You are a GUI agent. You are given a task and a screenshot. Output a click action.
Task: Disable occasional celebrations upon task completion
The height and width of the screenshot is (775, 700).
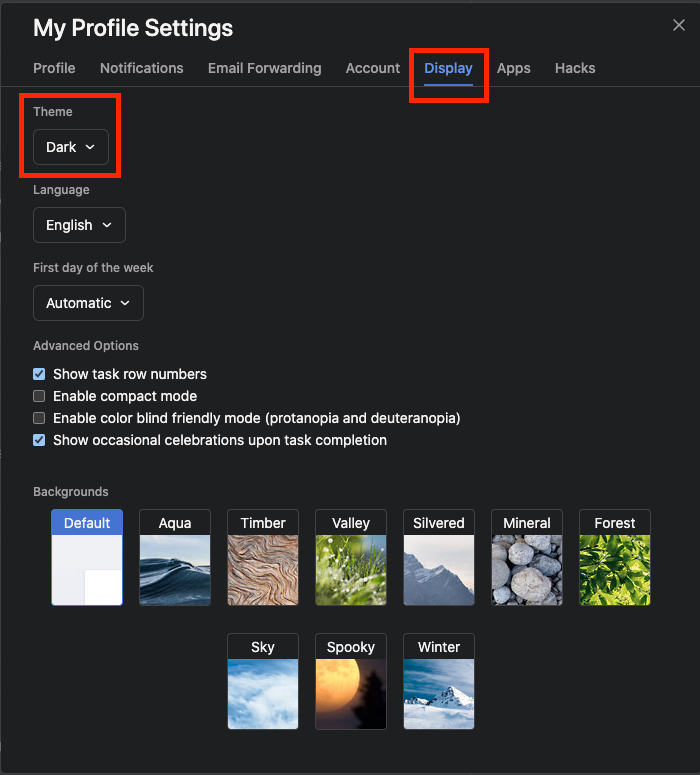[x=39, y=440]
